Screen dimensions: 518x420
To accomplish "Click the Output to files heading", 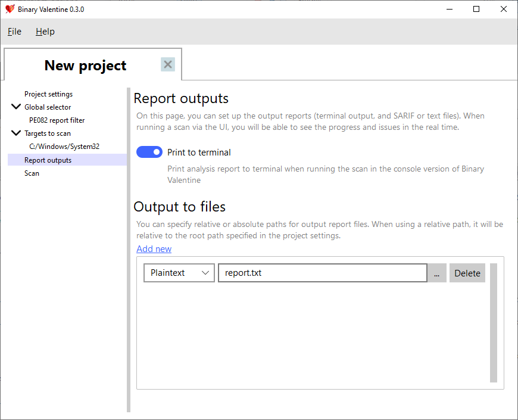I will pos(179,207).
